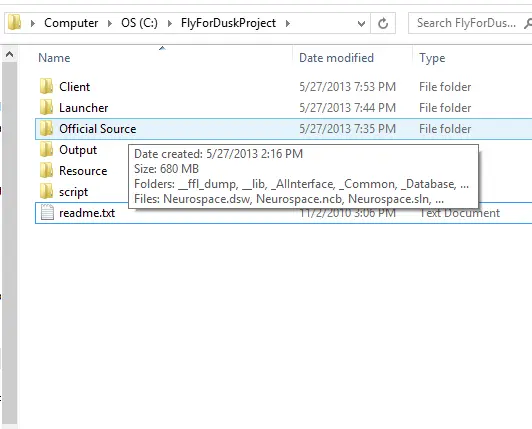Click the folder icon in the address bar
Viewport: 532px width, 429px height.
pos(14,22)
